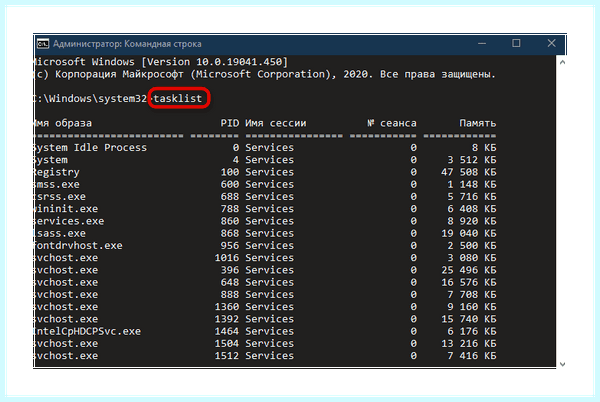The image size is (600, 402).
Task: Click the cmd icon in title bar
Action: [x=43, y=44]
